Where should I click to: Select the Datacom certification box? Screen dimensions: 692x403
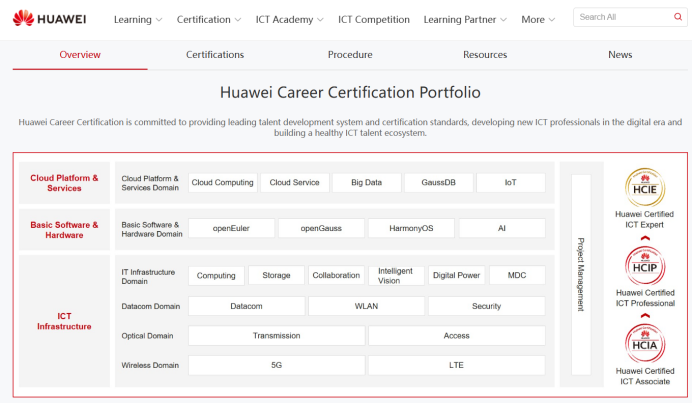tap(246, 306)
